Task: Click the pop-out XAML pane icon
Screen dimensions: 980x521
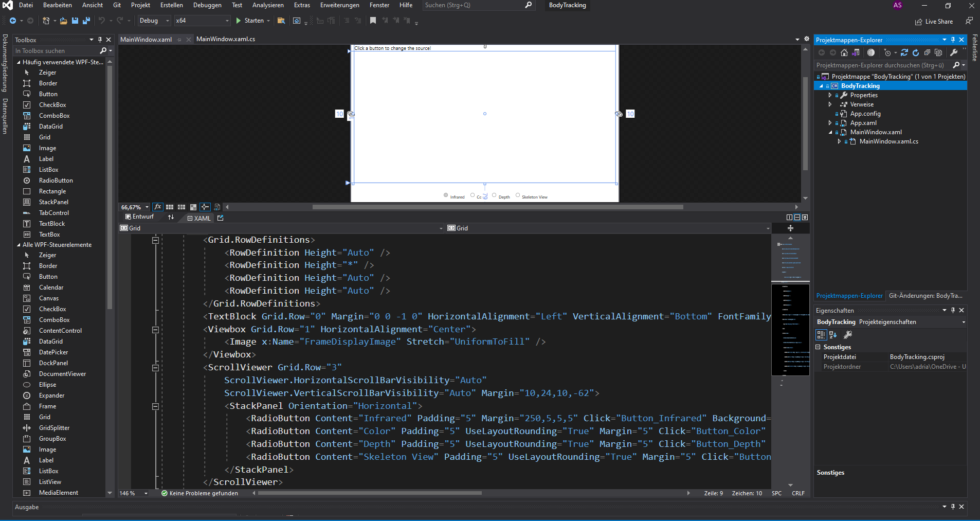Action: 220,218
